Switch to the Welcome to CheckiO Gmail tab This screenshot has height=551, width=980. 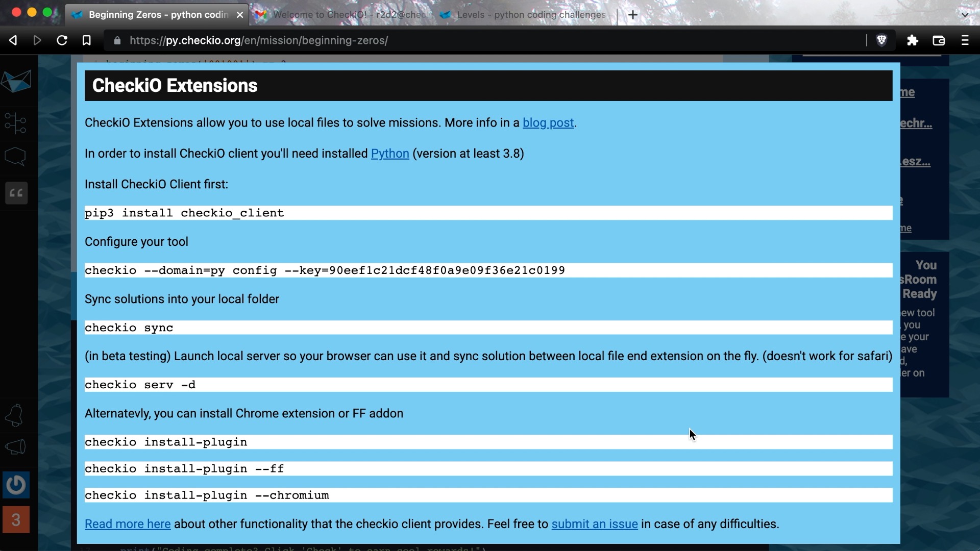coord(341,15)
